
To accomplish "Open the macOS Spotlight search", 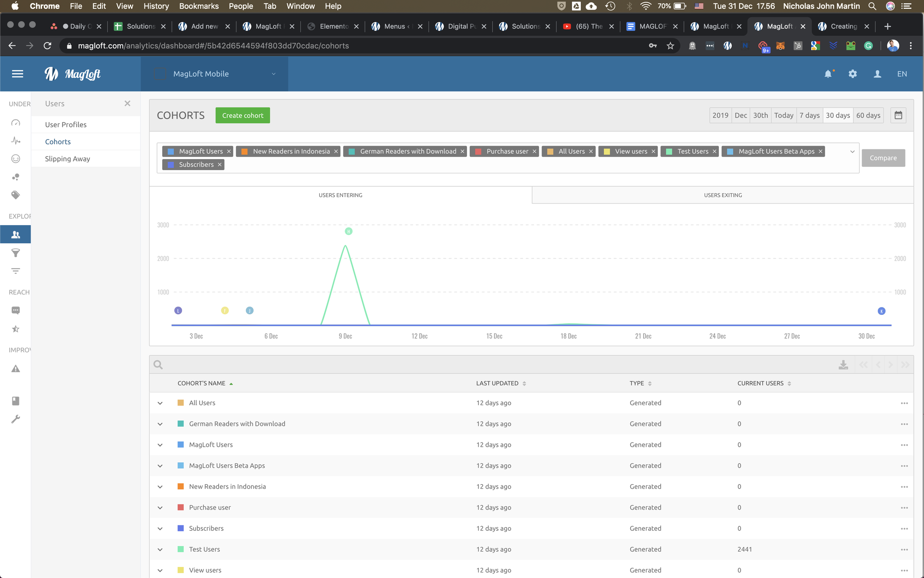I will pyautogui.click(x=872, y=6).
